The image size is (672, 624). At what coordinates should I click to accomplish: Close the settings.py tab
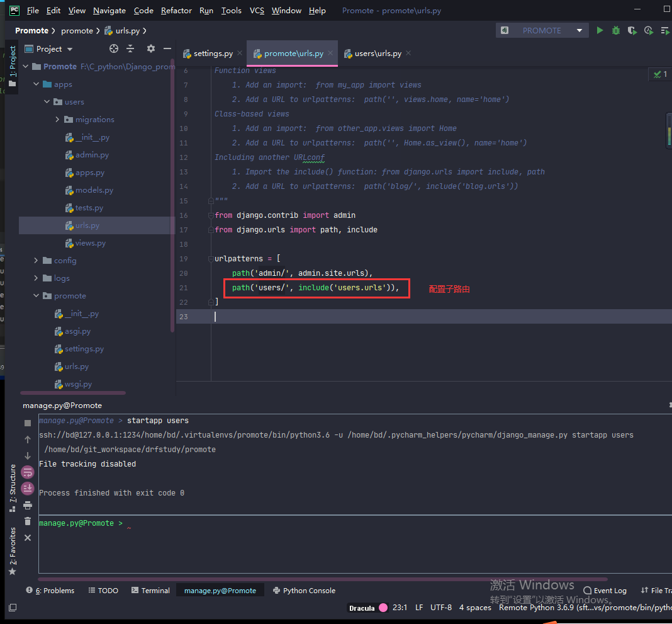click(x=240, y=53)
